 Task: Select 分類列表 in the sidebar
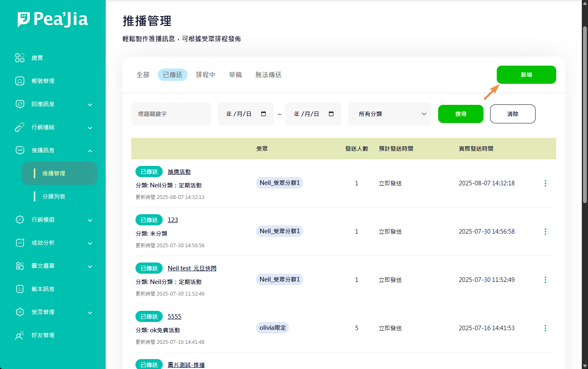click(x=54, y=196)
